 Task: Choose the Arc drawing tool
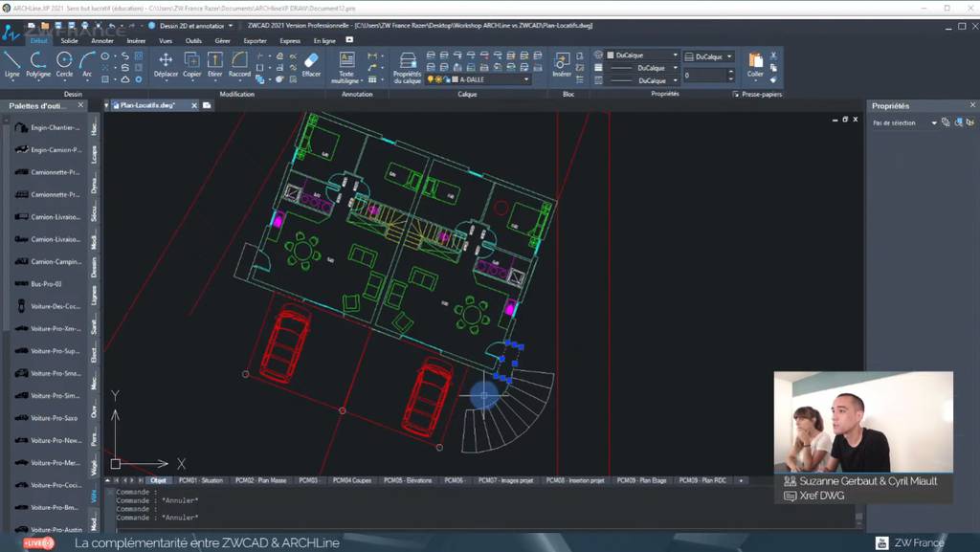[x=87, y=64]
